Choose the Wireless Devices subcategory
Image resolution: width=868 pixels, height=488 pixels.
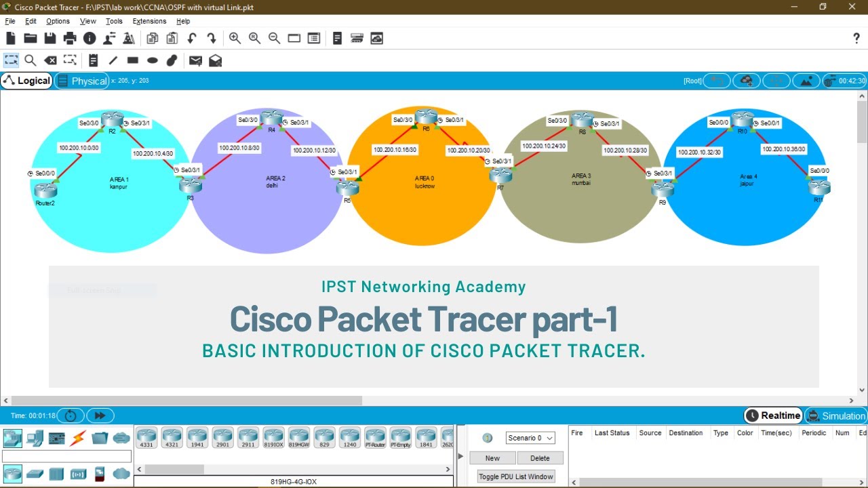tap(78, 473)
